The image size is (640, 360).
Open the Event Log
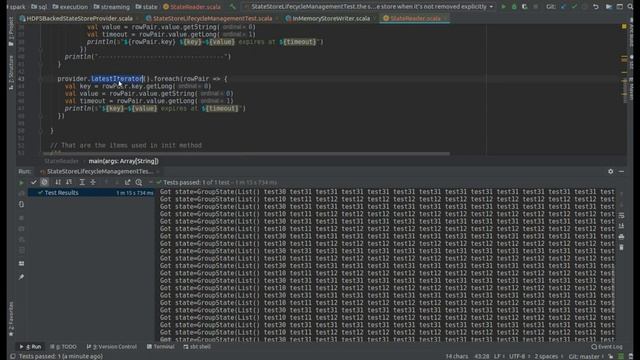click(x=607, y=347)
